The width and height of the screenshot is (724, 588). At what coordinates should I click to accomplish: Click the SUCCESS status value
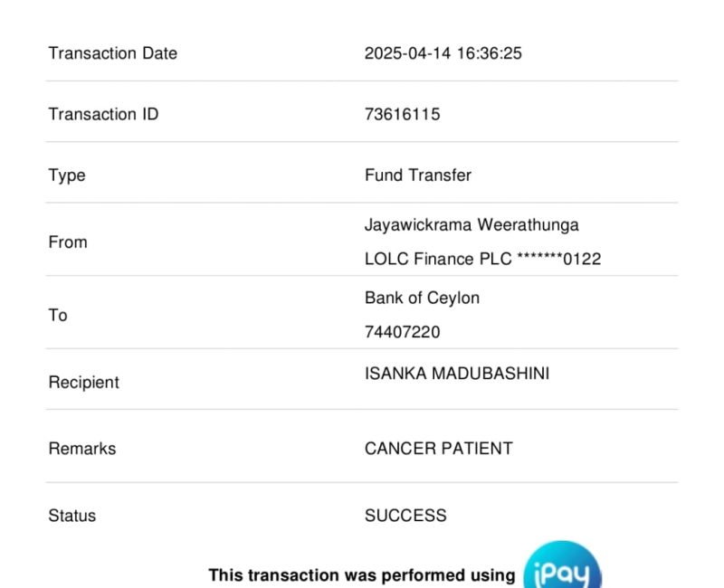tap(405, 516)
